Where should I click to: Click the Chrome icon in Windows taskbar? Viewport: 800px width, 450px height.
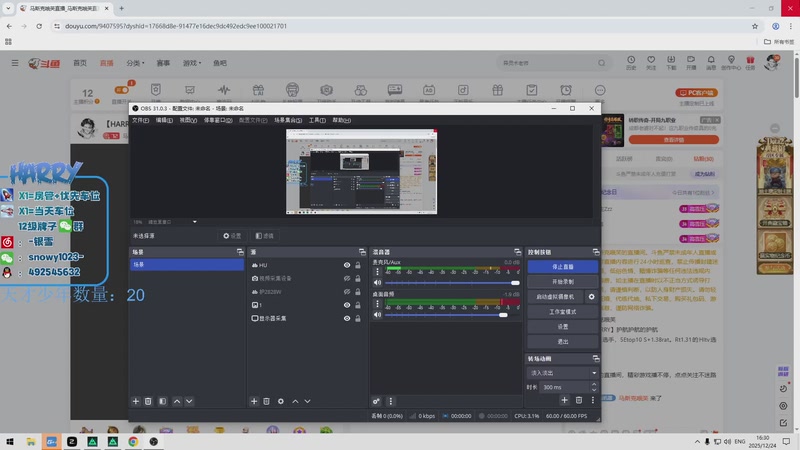click(x=133, y=441)
